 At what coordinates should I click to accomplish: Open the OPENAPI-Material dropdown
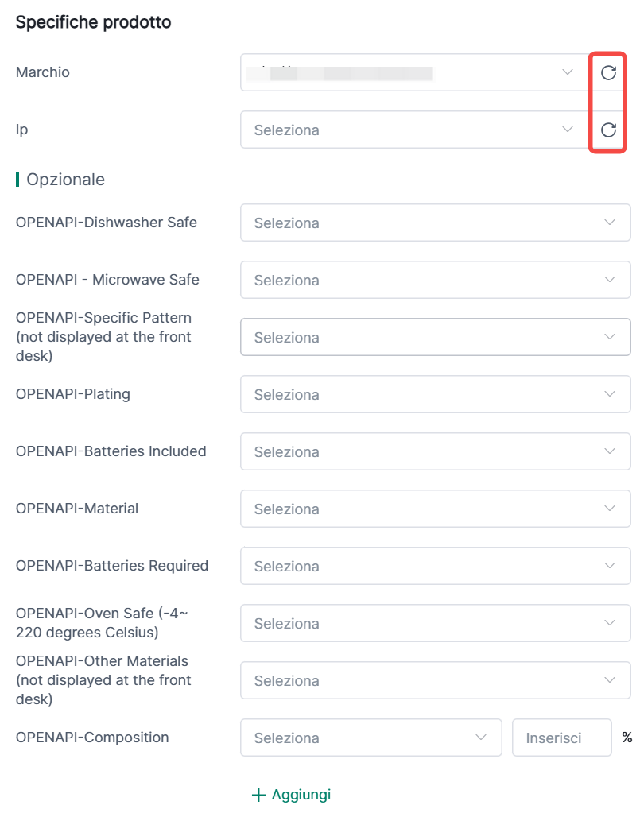[x=435, y=509]
